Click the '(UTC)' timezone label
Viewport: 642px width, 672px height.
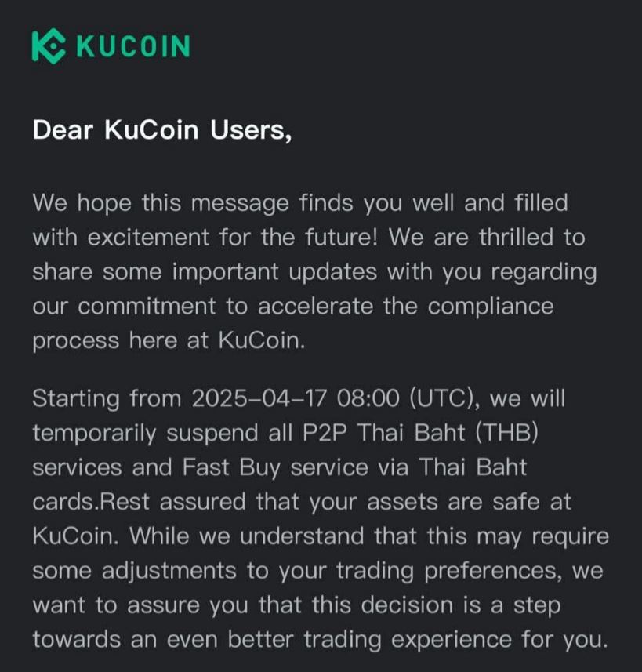tap(445, 398)
